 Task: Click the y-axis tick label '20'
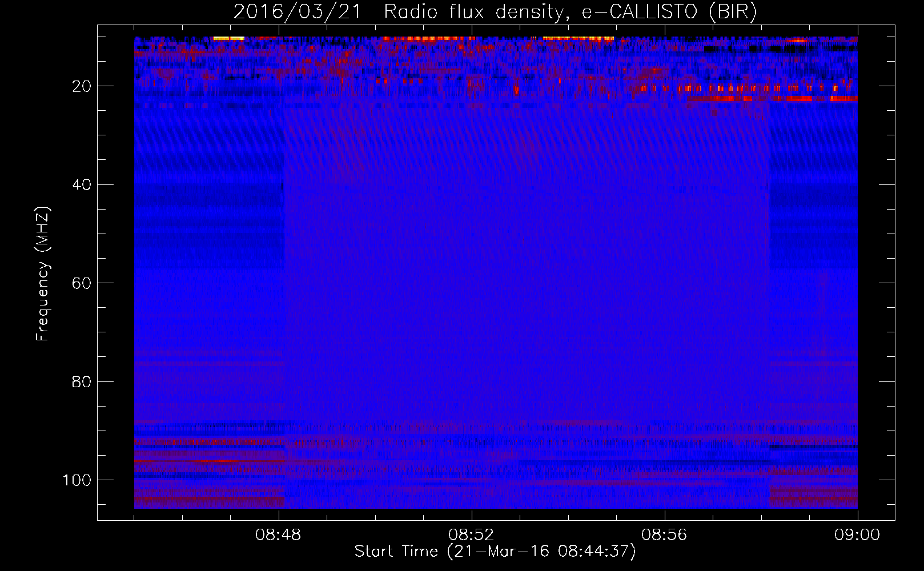82,86
